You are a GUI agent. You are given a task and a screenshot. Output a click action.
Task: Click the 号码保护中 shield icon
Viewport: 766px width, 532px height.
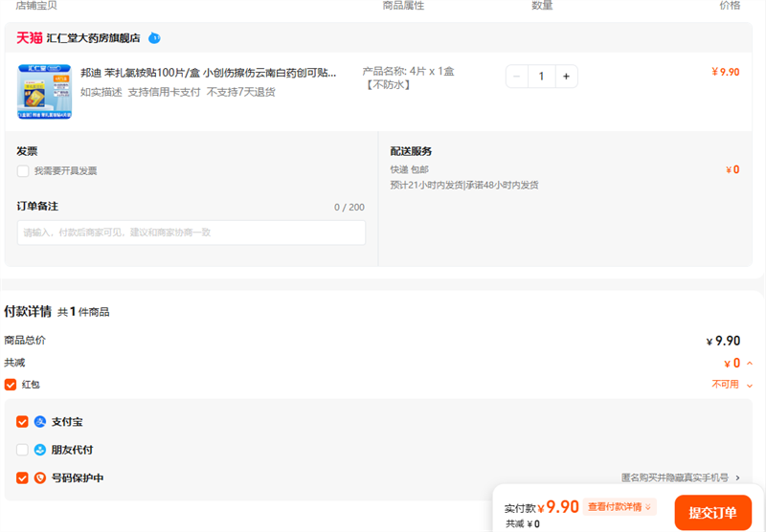[40, 477]
